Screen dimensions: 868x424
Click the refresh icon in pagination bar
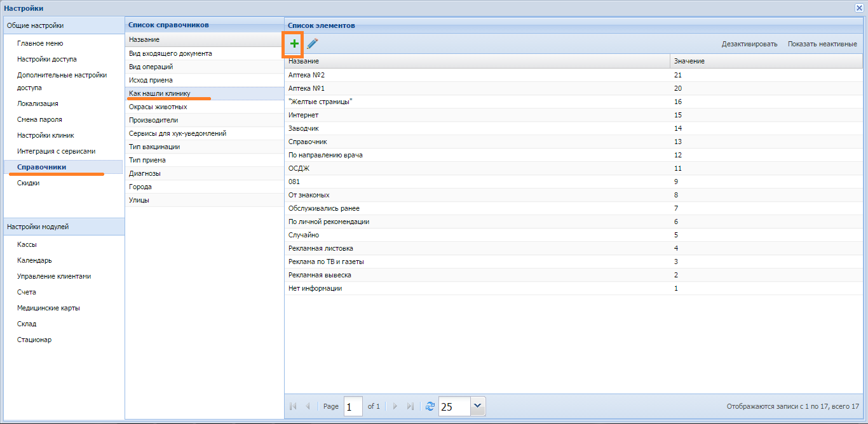click(x=430, y=406)
